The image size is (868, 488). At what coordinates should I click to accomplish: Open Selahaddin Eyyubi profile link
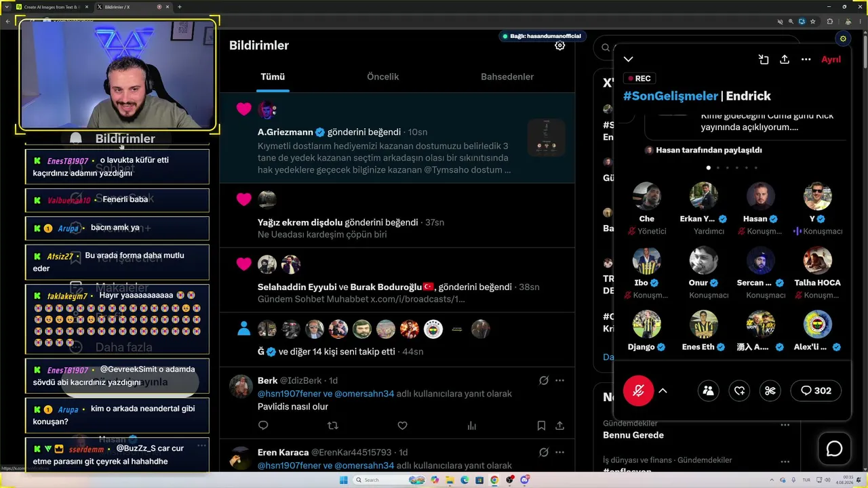coord(296,287)
